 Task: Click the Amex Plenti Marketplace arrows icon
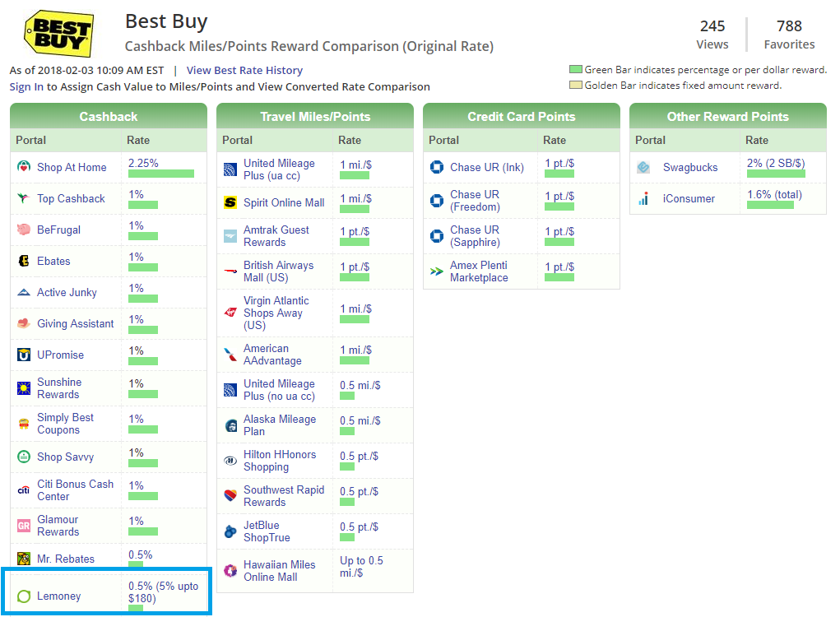[x=437, y=271]
